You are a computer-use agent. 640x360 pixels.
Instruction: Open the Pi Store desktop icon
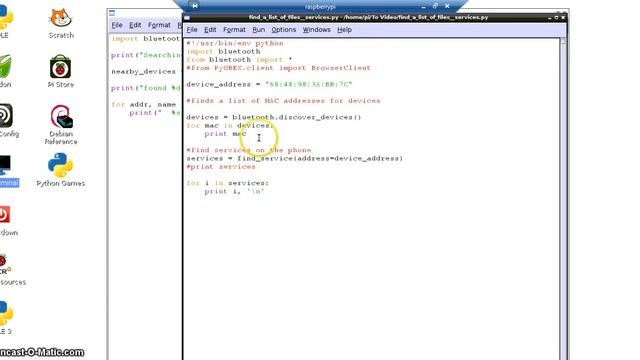click(61, 72)
